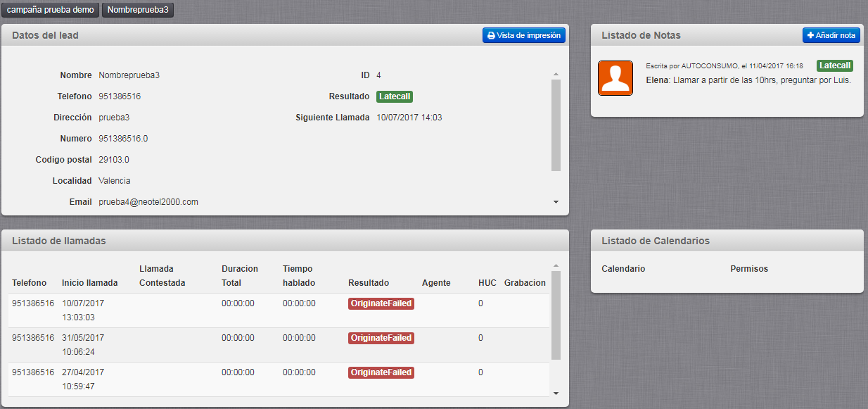Click the Inicio llamada column header
This screenshot has width=868, height=409.
coord(89,283)
